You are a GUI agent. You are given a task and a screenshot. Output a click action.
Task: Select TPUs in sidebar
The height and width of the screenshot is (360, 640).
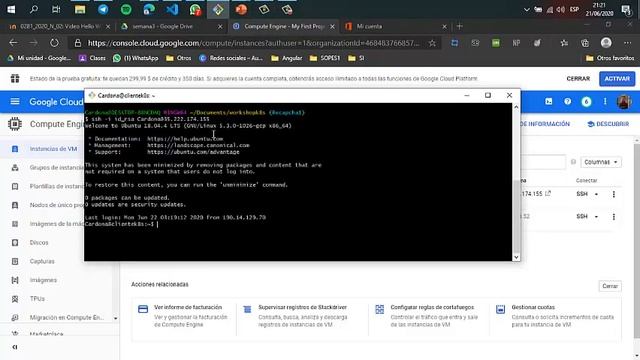pyautogui.click(x=37, y=299)
